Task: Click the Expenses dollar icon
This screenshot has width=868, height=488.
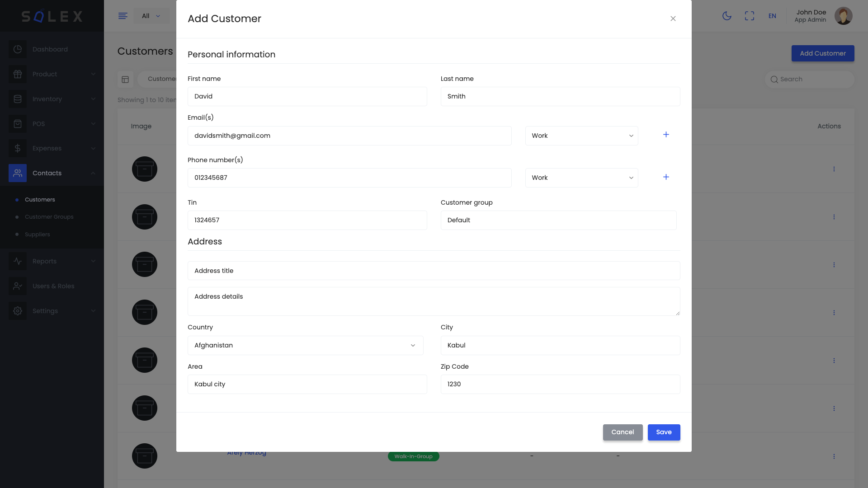Action: click(17, 148)
